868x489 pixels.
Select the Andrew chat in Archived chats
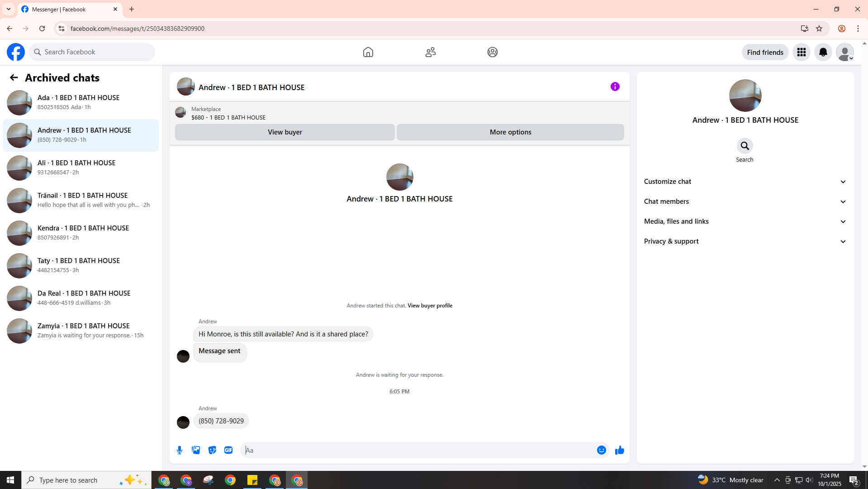click(x=81, y=135)
